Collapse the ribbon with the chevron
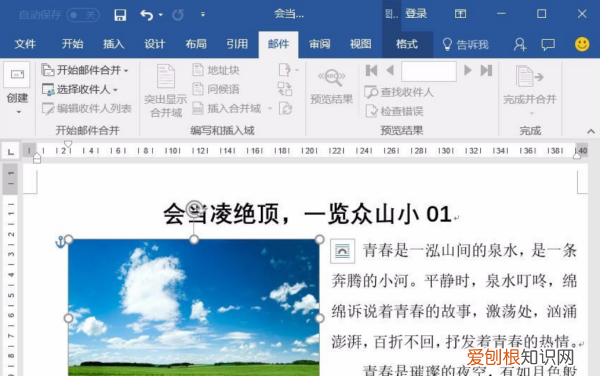 coord(591,131)
